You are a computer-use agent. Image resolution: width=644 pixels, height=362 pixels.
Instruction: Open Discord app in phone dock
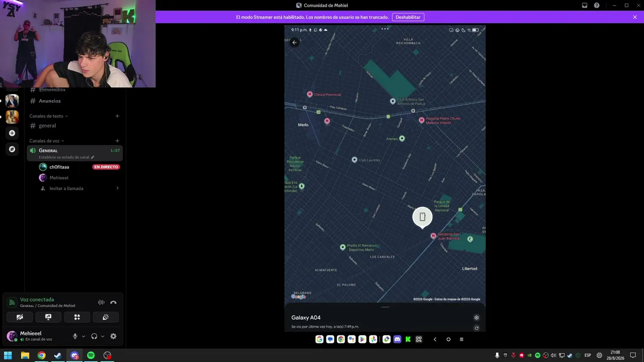397,339
